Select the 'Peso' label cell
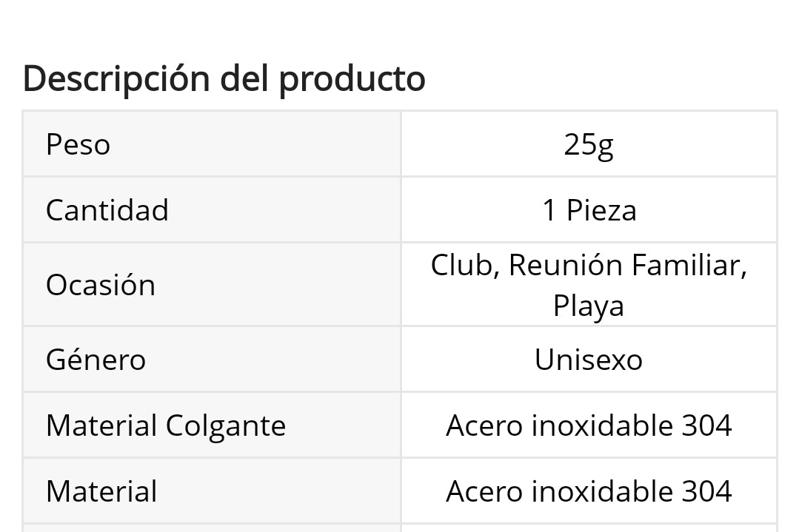The image size is (799, 532). coord(212,144)
